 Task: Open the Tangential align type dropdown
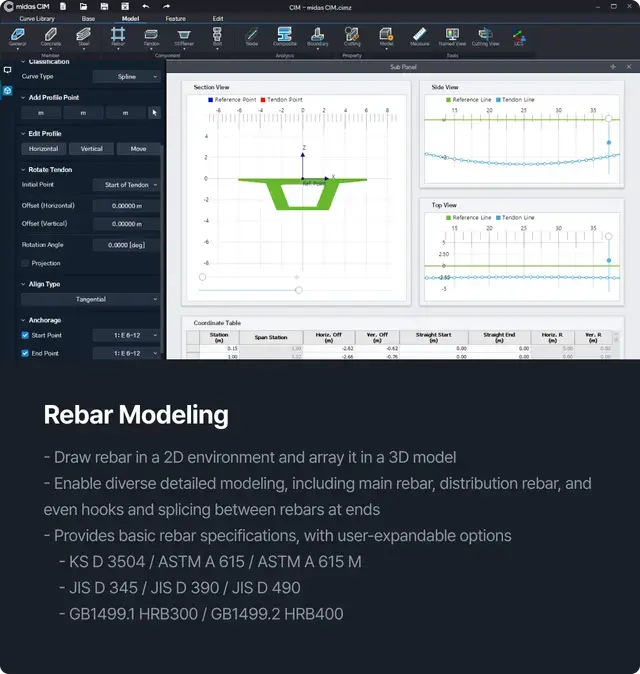pyautogui.click(x=91, y=299)
